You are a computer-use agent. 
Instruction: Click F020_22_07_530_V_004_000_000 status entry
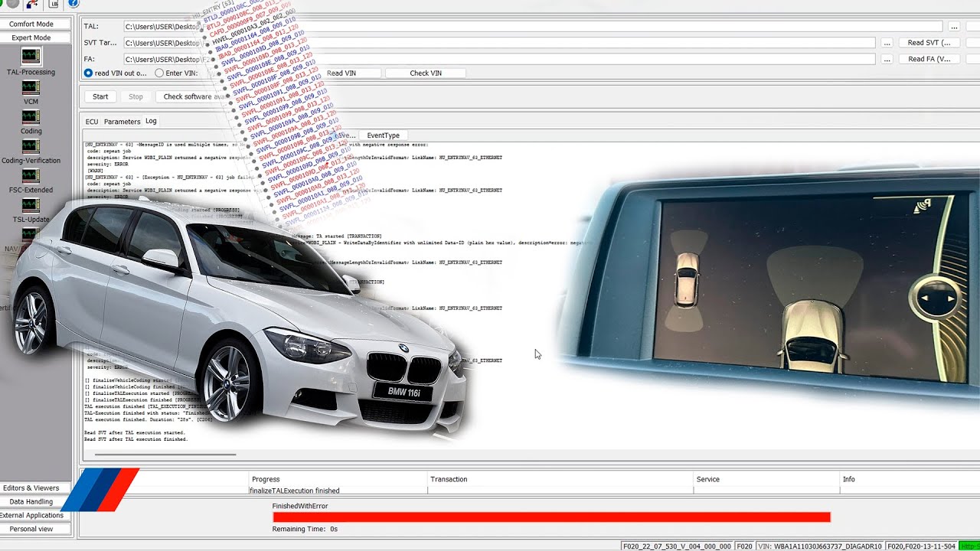pyautogui.click(x=677, y=546)
